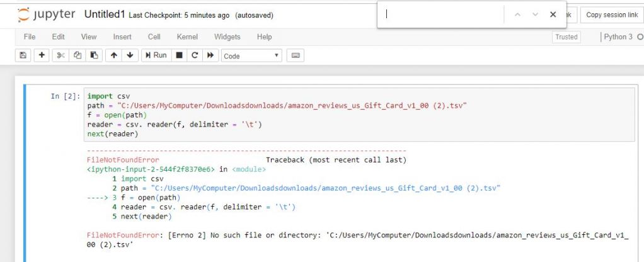Click the save and checkpoint icon

point(23,55)
